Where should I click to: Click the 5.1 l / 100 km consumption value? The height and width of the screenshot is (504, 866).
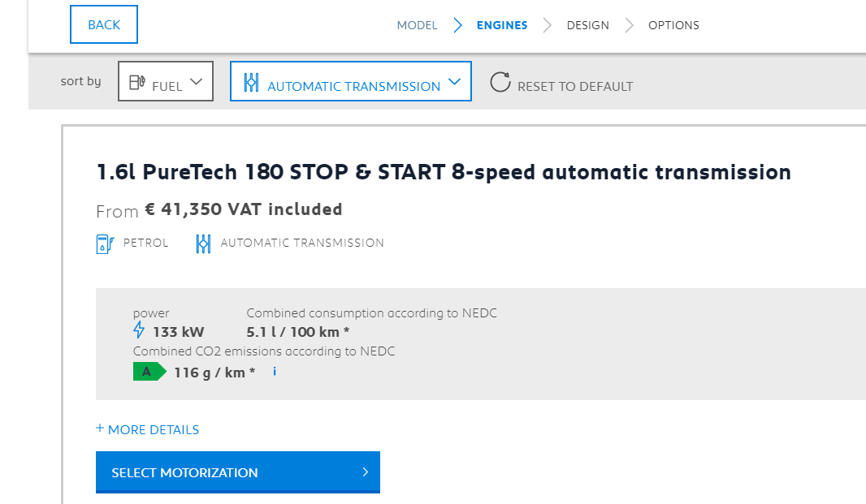click(x=298, y=332)
